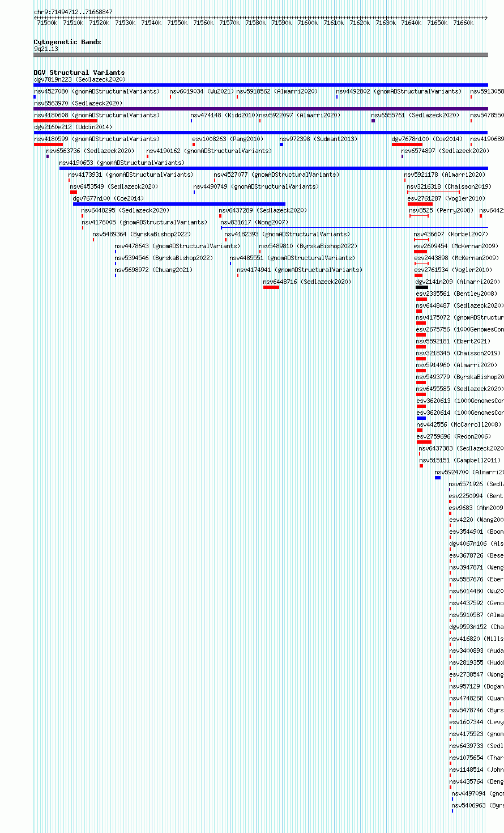The width and height of the screenshot is (504, 833).
Task: Select the DGV Structural Variants track heading
Action: click(x=79, y=73)
